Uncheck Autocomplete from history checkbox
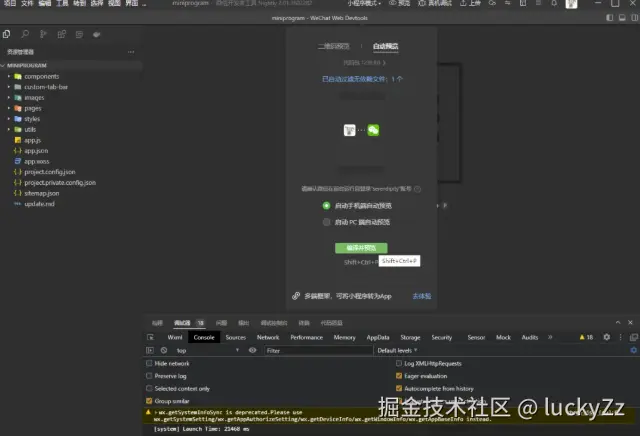This screenshot has width=640, height=436. click(399, 388)
